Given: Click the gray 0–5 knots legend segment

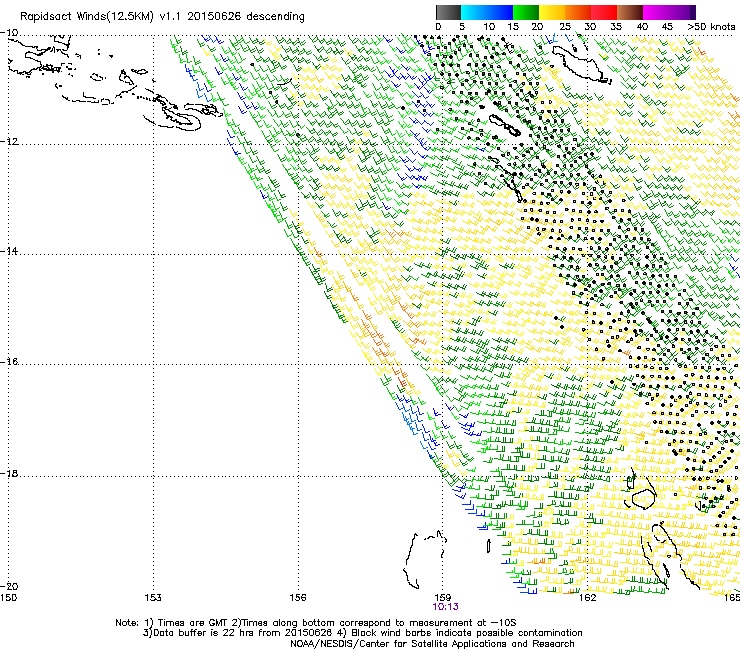Looking at the screenshot, I should 448,12.
